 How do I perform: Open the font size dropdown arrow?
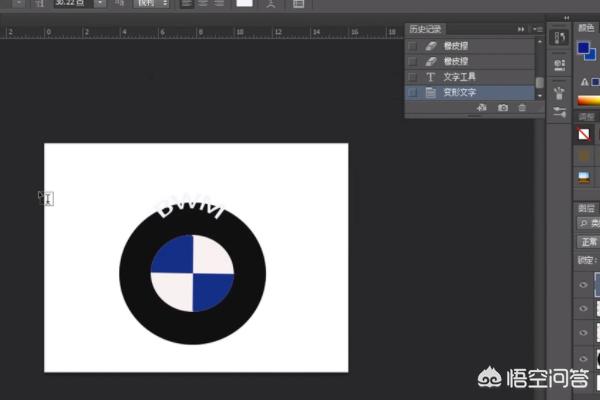click(x=99, y=3)
